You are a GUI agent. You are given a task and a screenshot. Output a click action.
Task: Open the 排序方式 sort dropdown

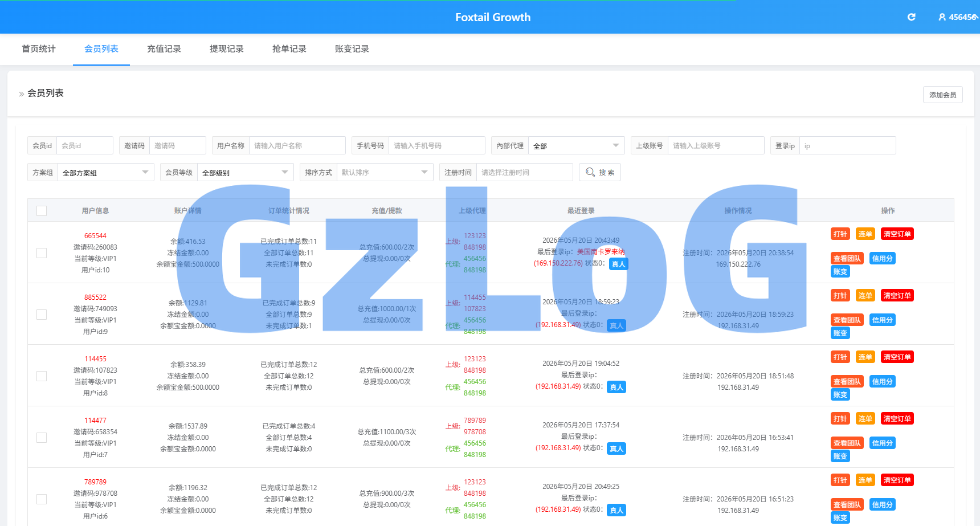point(385,172)
